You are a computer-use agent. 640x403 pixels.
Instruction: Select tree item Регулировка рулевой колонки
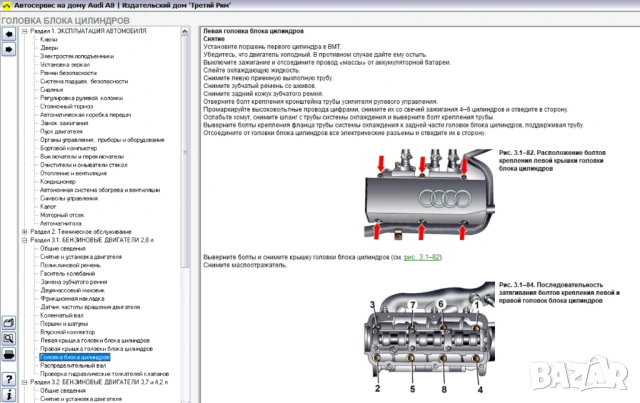[81, 98]
